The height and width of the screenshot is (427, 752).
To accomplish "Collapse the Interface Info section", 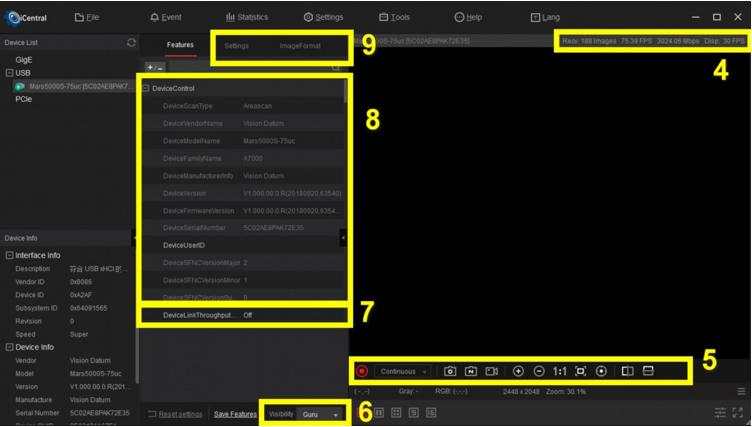I will (9, 255).
